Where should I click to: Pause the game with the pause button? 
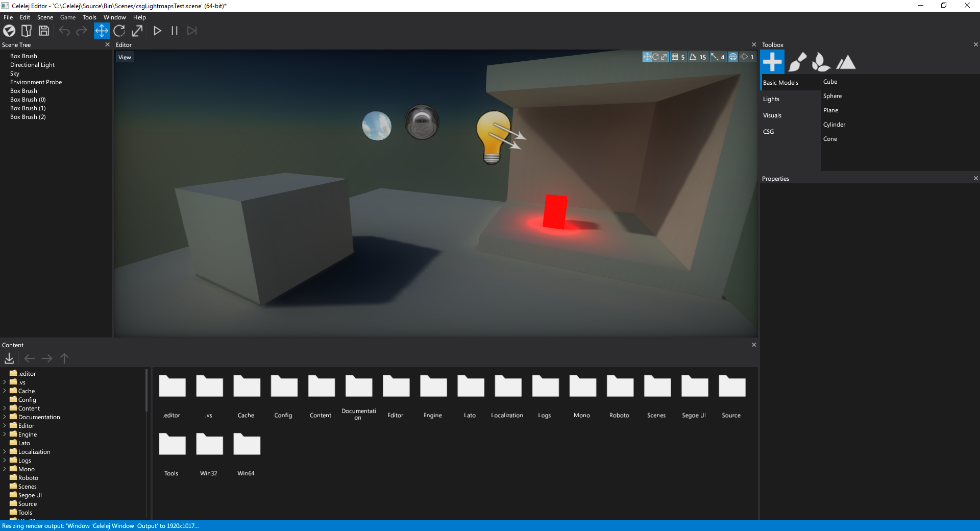[x=175, y=31]
